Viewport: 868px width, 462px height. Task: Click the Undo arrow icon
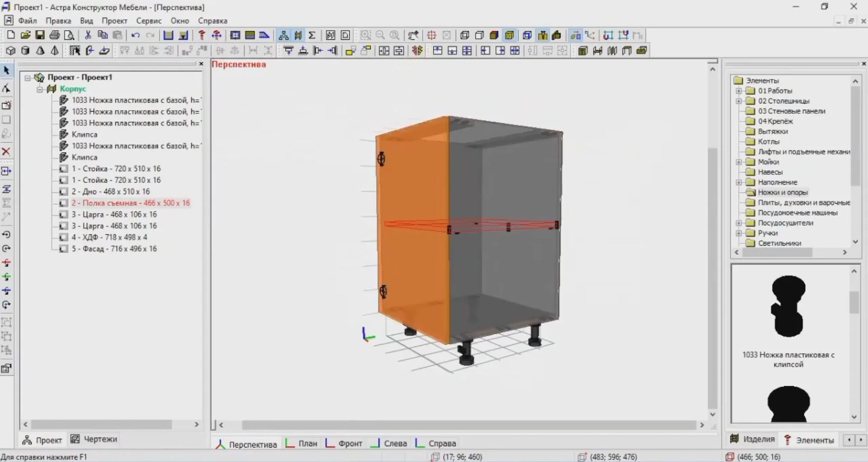coord(135,35)
